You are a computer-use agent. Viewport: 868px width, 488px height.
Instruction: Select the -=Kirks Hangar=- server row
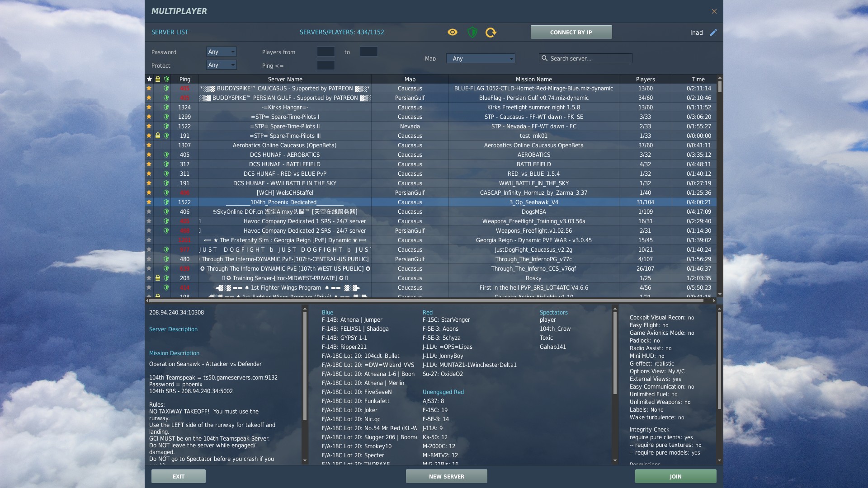431,107
